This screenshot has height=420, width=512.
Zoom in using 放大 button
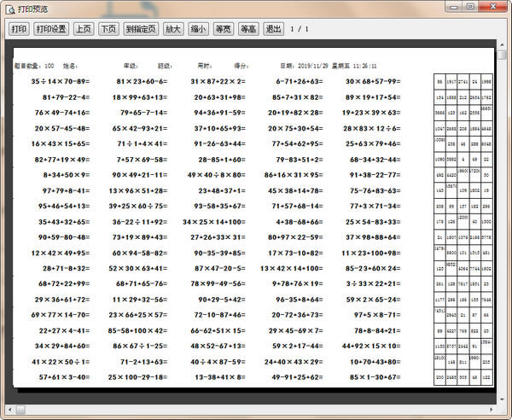coord(172,28)
